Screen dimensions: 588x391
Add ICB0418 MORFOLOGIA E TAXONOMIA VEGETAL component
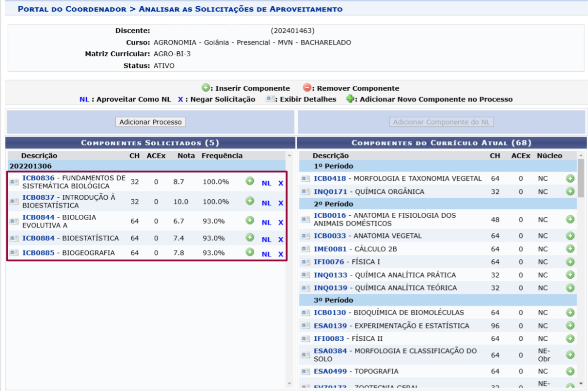pos(571,179)
